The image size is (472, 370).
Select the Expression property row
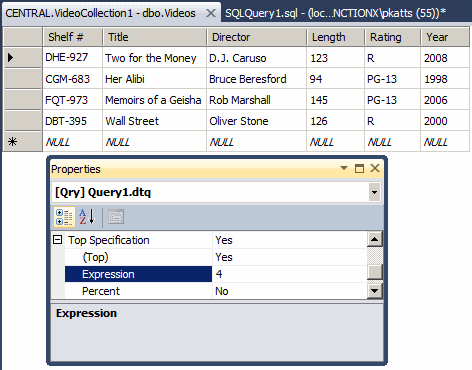tap(138, 274)
